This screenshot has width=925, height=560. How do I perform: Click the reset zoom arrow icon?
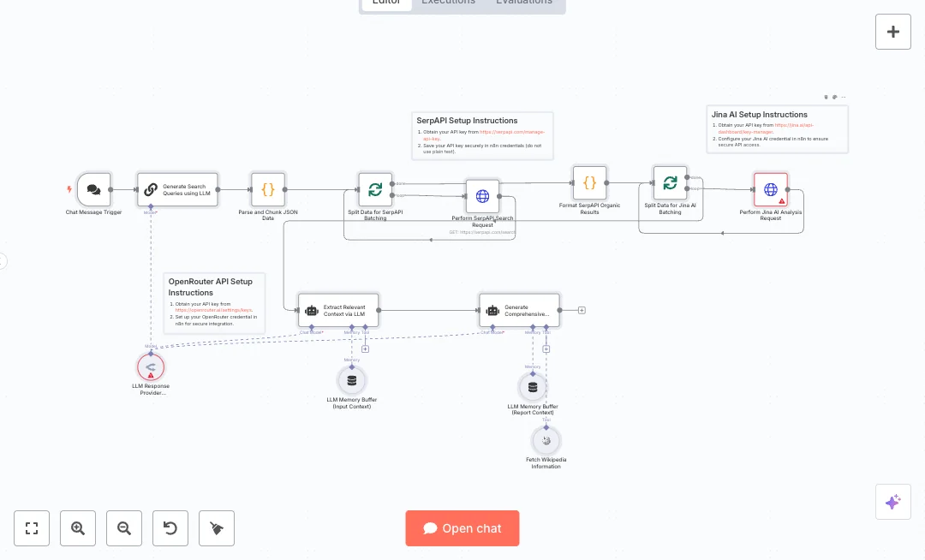pos(170,528)
